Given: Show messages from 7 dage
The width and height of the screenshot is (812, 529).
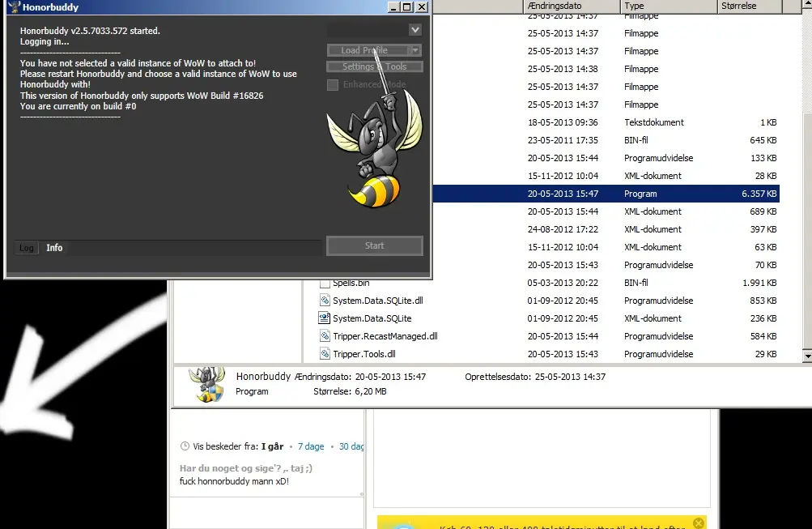Looking at the screenshot, I should pos(311,446).
